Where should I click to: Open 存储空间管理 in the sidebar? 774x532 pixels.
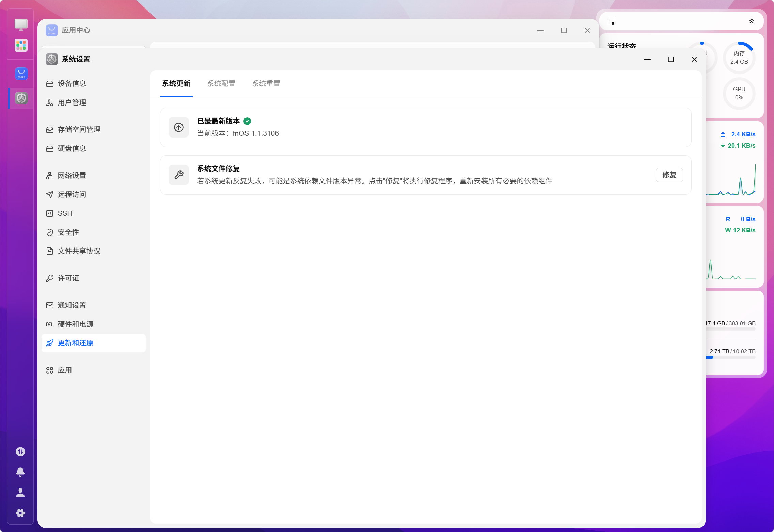pyautogui.click(x=94, y=130)
